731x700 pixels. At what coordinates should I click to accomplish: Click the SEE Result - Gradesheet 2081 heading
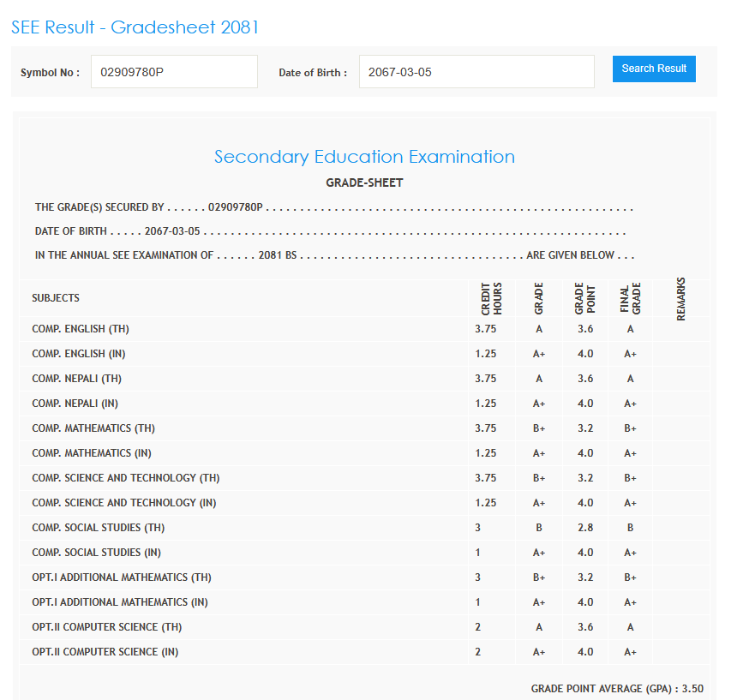coord(135,27)
